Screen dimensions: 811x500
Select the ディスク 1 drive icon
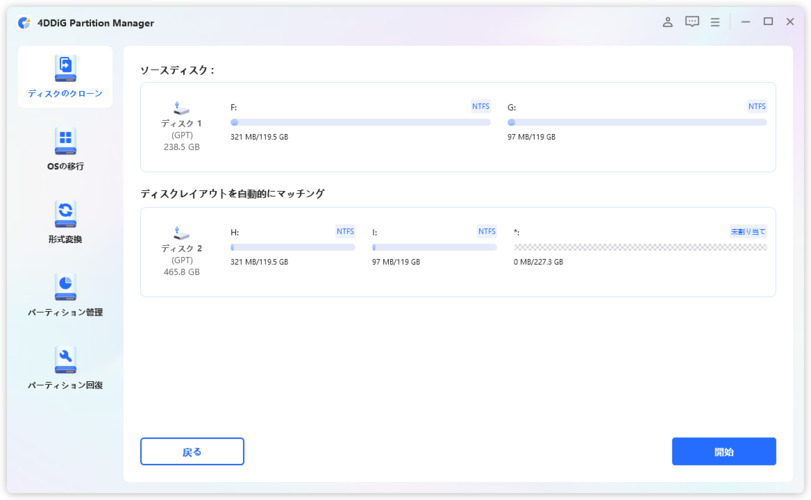(x=181, y=108)
